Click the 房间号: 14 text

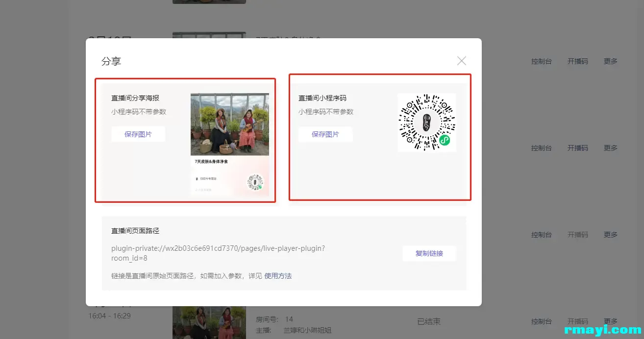[x=274, y=319]
